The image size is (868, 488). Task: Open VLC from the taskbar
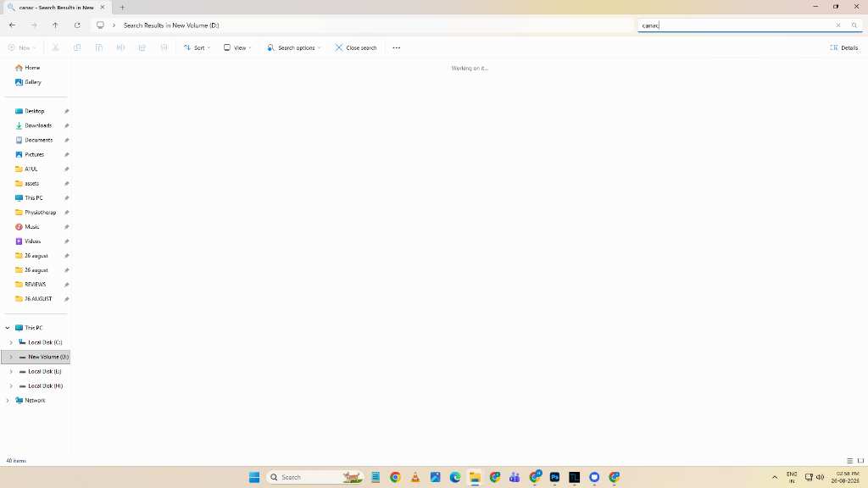point(415,477)
